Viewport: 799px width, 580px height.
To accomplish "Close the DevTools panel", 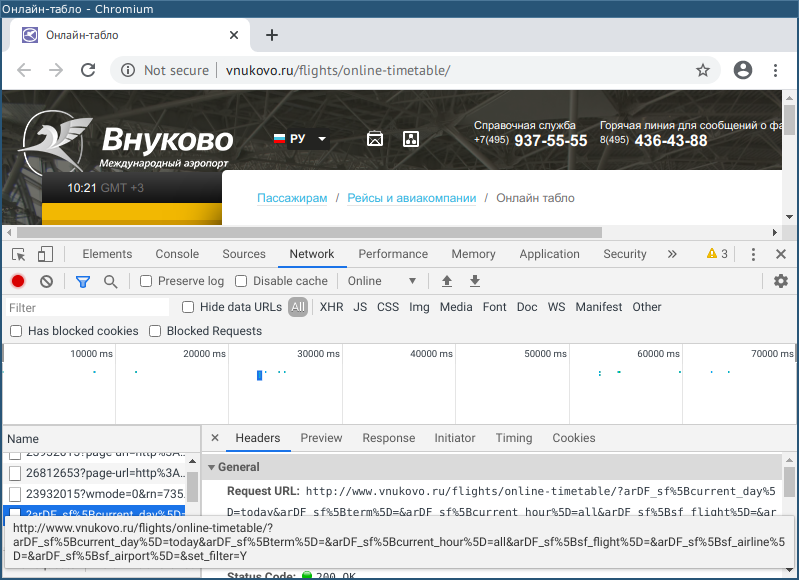I will [781, 254].
